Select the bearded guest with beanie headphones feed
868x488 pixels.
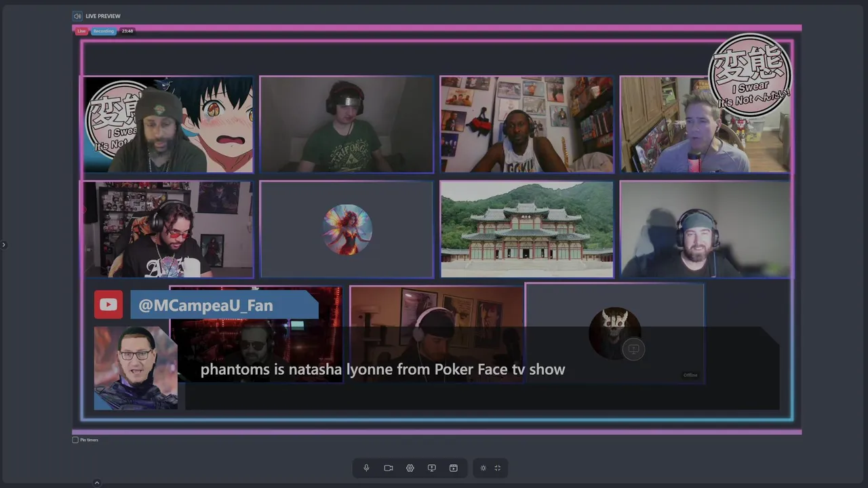pos(705,229)
